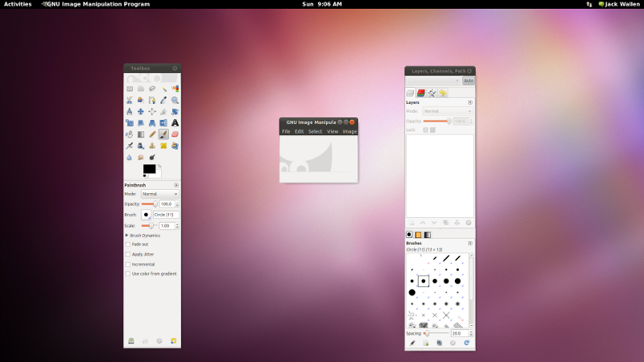The image size is (644, 362).
Task: Switch to the Undo History tab
Action: point(443,93)
